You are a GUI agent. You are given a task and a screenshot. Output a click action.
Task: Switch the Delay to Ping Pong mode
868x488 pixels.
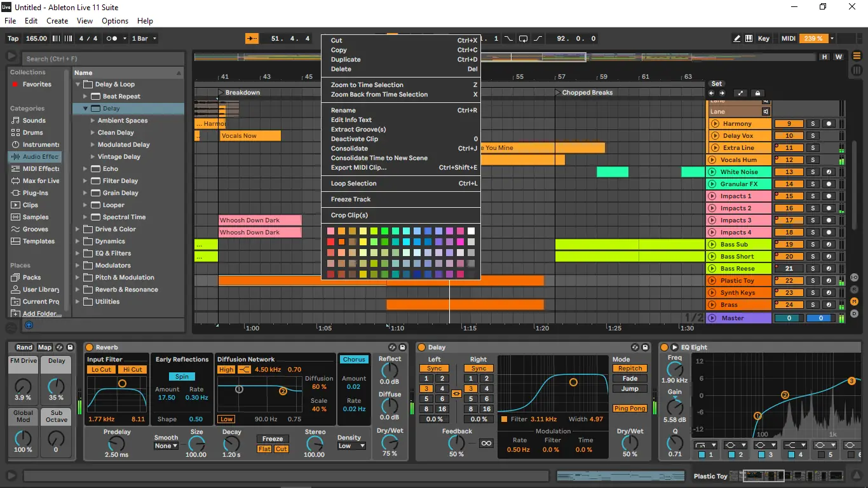click(630, 408)
